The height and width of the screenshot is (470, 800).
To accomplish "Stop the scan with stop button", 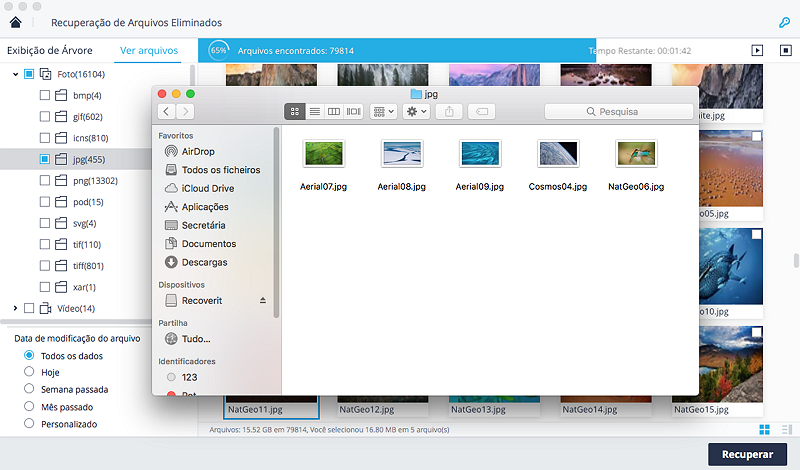I will point(786,51).
